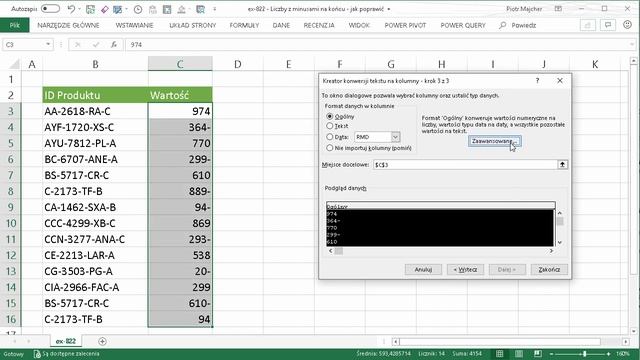Open the Widok ribbon tab

[x=359, y=25]
